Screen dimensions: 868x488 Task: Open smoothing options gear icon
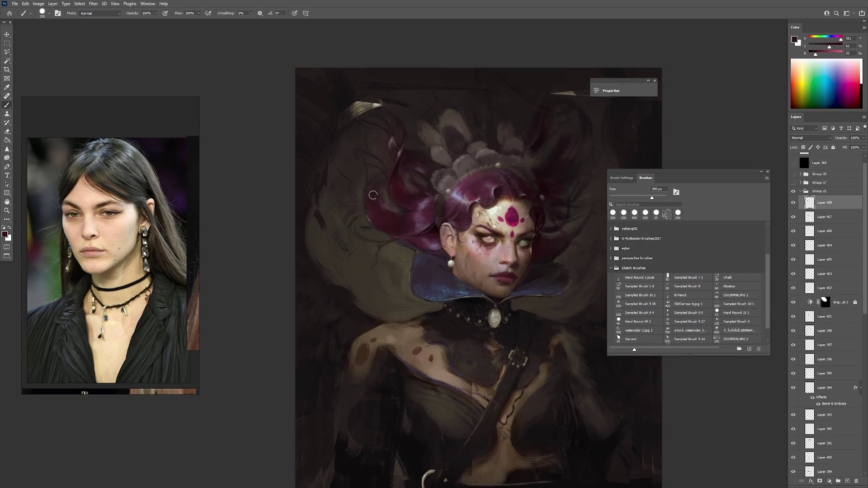pos(260,13)
